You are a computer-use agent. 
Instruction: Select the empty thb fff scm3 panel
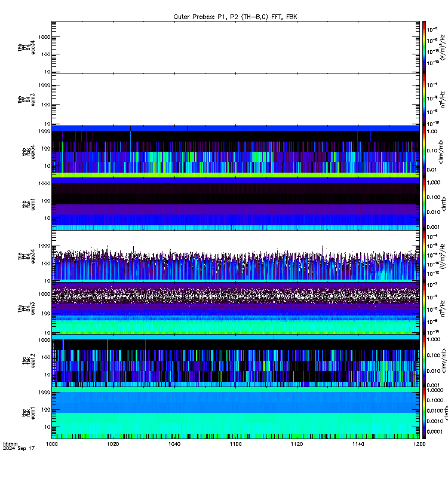[x=235, y=99]
